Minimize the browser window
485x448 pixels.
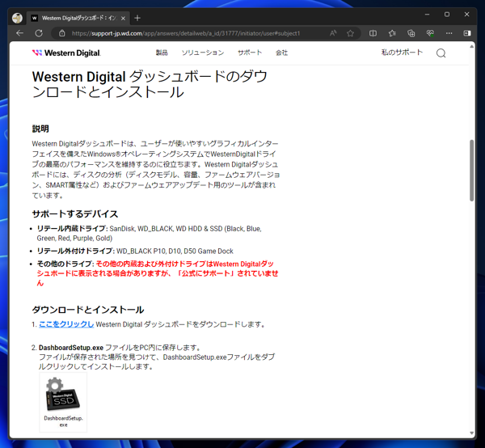(427, 15)
